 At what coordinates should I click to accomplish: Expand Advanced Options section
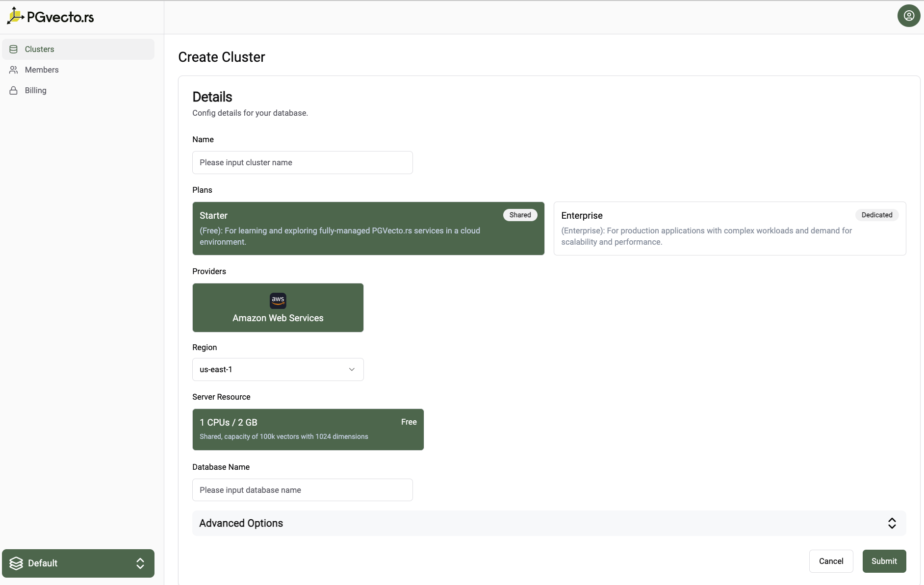tap(549, 523)
